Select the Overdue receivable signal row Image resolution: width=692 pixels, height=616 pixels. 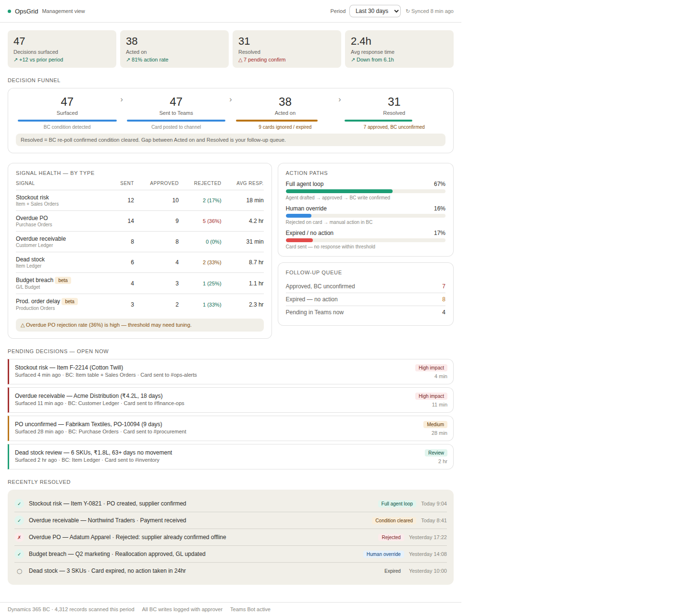140,242
